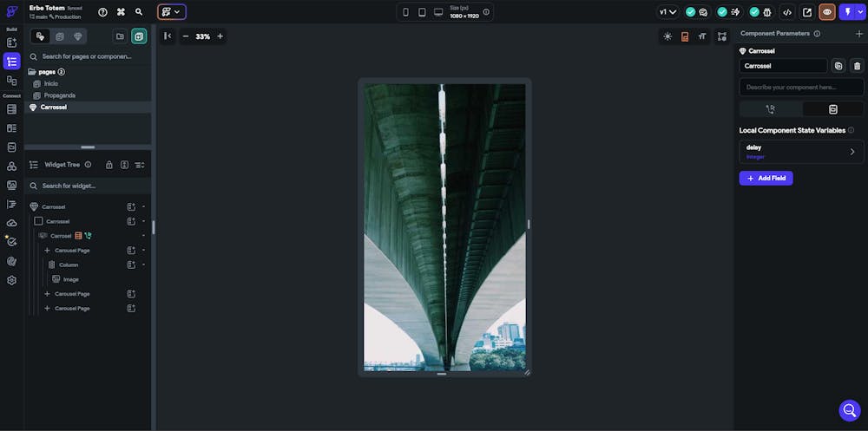Toggle widget bounds overlay icon
Image resolution: width=868 pixels, height=431 pixels.
pos(722,36)
